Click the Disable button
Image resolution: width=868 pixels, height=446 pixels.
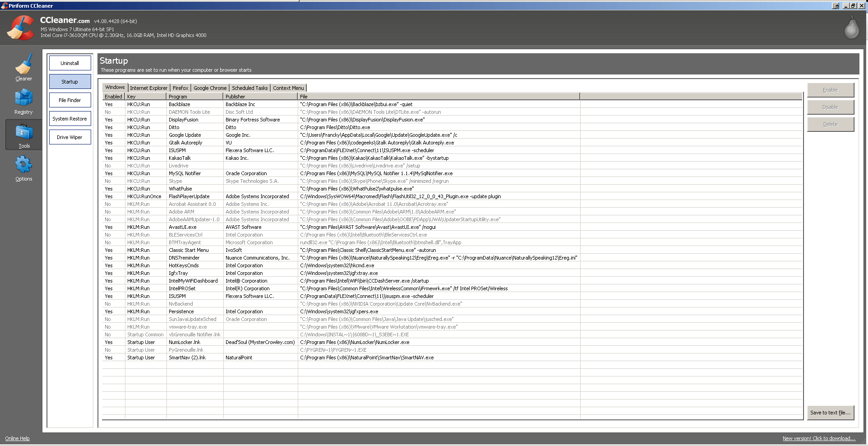pos(830,107)
